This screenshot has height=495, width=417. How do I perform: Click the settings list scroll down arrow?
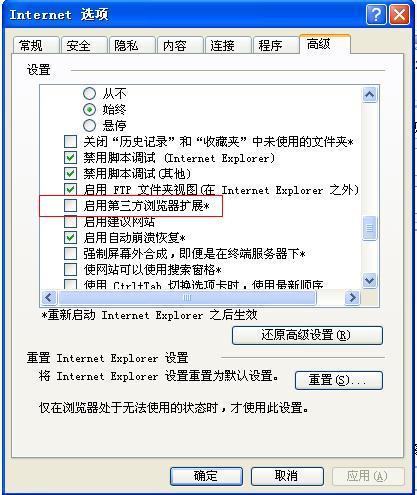pyautogui.click(x=369, y=280)
